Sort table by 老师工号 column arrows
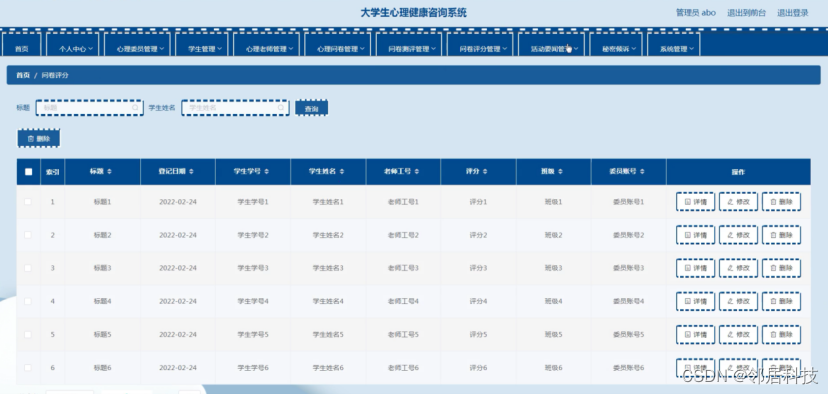Screen dimensions: 834x394 (x=416, y=172)
